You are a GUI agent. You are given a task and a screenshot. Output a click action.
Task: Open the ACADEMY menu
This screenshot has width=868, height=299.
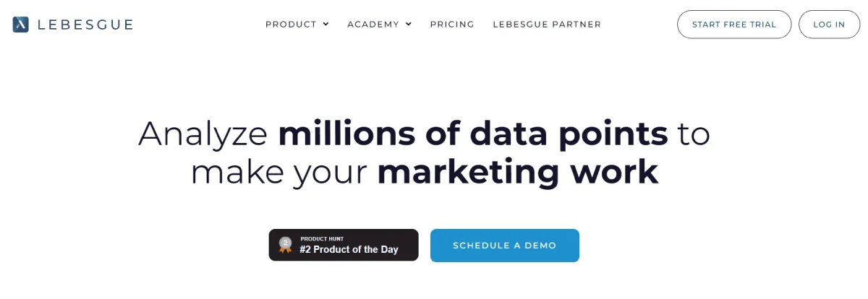click(x=373, y=24)
